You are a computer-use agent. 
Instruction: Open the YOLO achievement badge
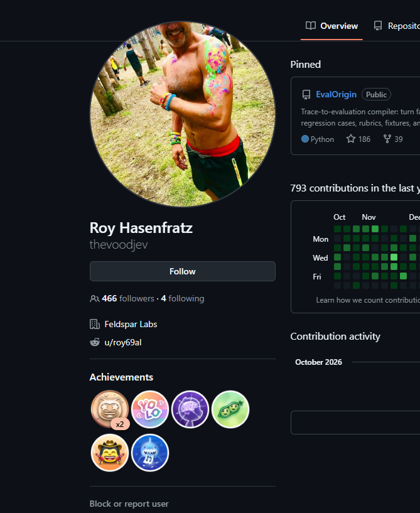click(150, 409)
